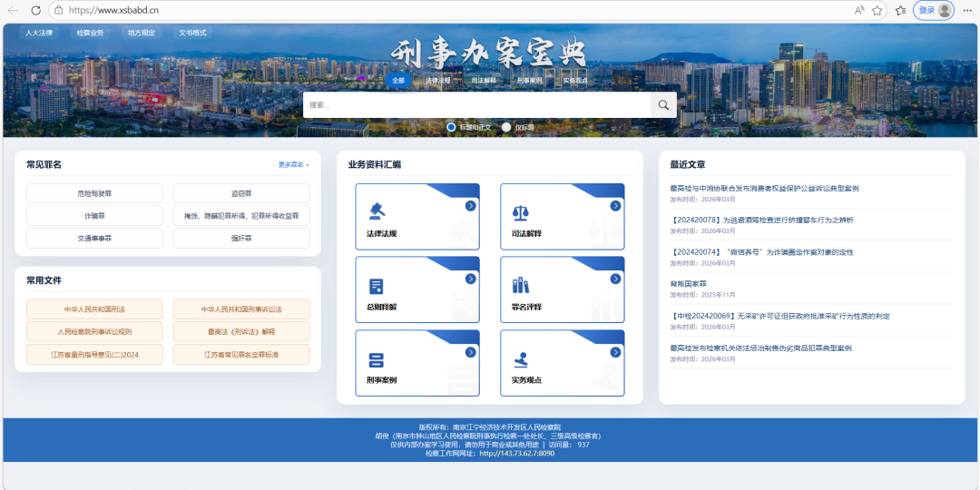Click the magnifier search button

coord(663,105)
